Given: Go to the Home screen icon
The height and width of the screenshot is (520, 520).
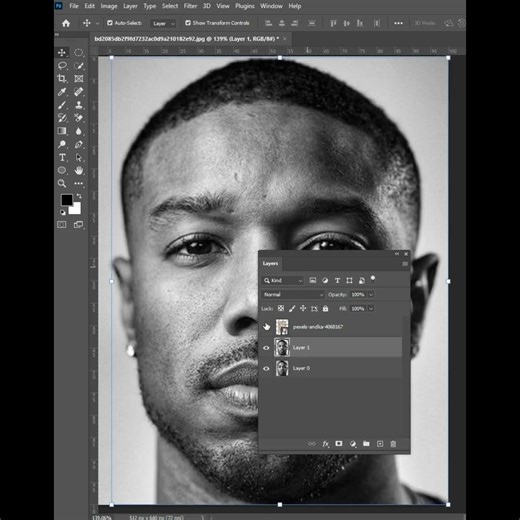Looking at the screenshot, I should (x=66, y=23).
